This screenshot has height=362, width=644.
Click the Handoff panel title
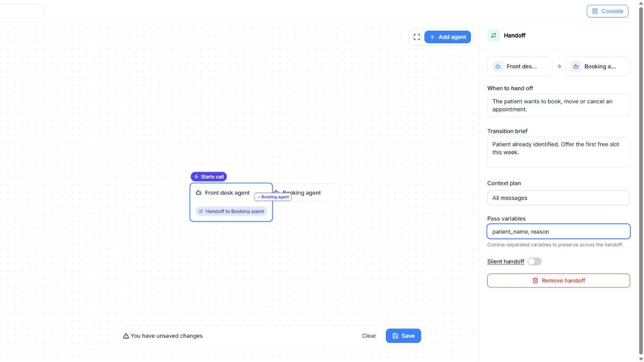514,36
